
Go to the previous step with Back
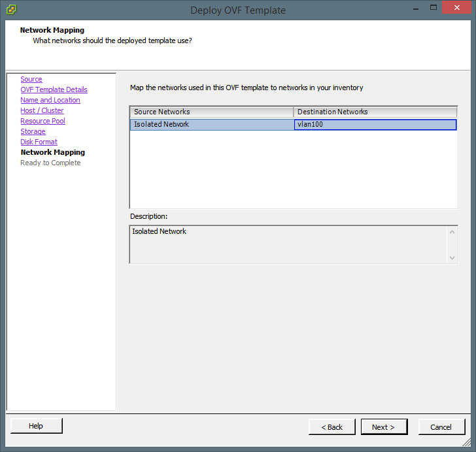point(332,427)
